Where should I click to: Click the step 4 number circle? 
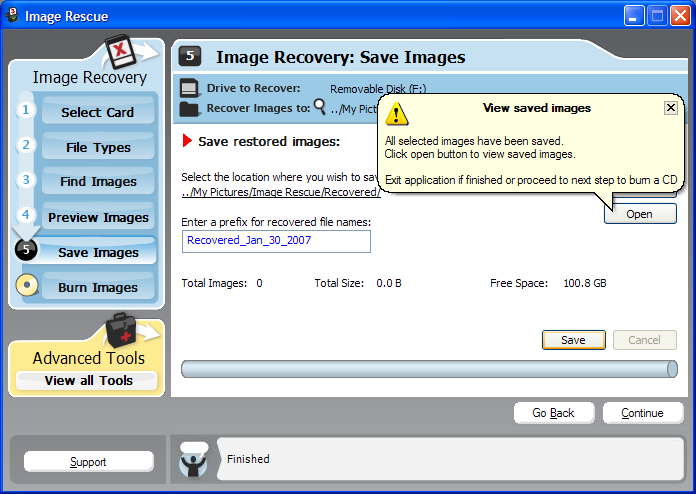pos(26,215)
